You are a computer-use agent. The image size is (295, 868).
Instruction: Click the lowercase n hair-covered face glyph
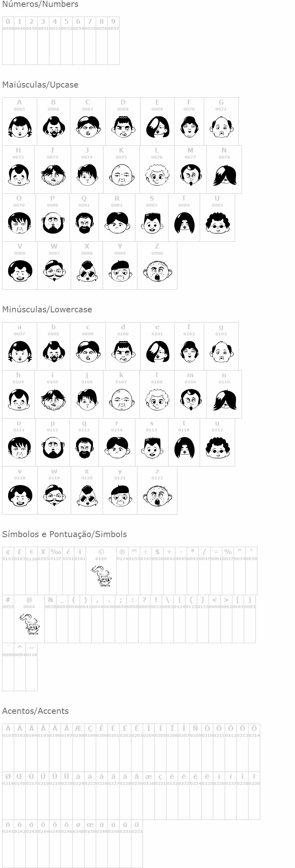pos(224,399)
